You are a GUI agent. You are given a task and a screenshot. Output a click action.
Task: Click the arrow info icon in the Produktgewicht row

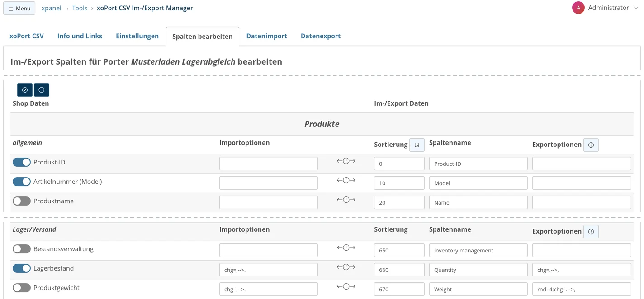pos(346,286)
